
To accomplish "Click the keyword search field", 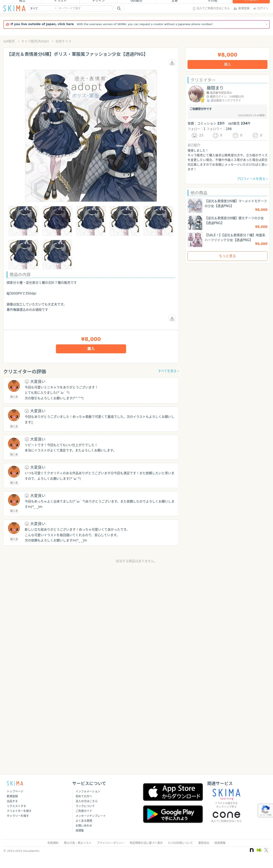I will point(85,9).
